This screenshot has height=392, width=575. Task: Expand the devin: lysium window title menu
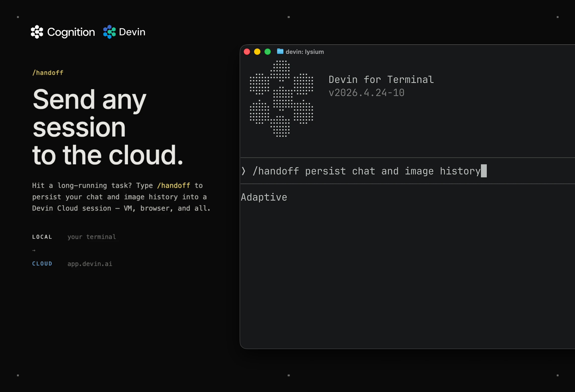305,52
